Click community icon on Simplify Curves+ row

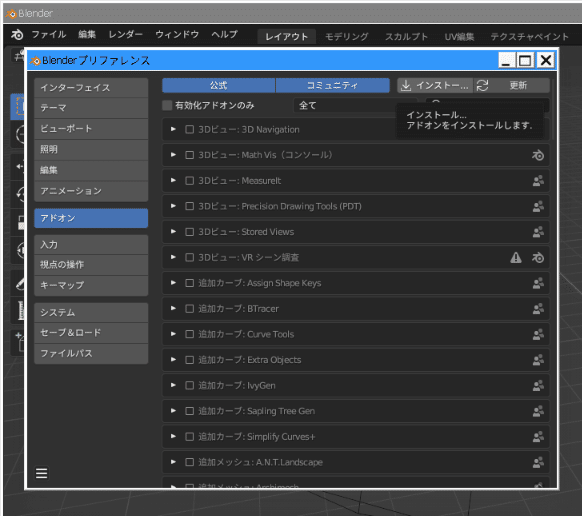[538, 437]
